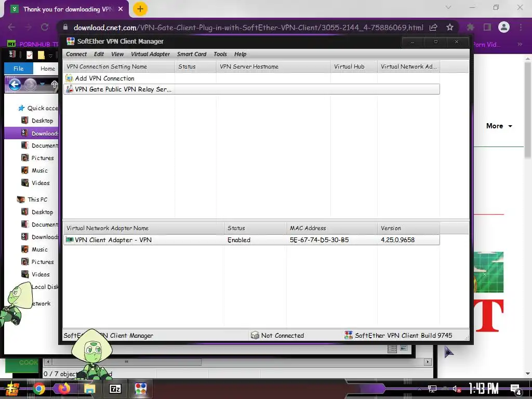Select Downloads under Quick access
Image resolution: width=532 pixels, height=399 pixels.
click(31, 134)
